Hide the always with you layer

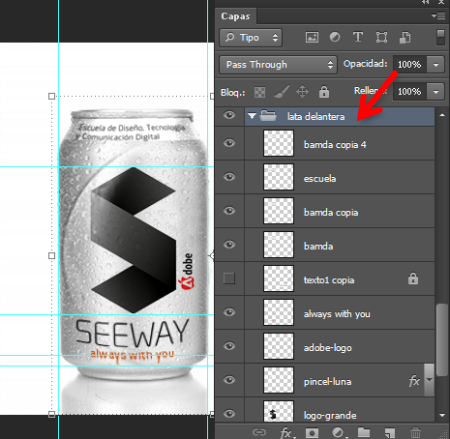pyautogui.click(x=229, y=312)
